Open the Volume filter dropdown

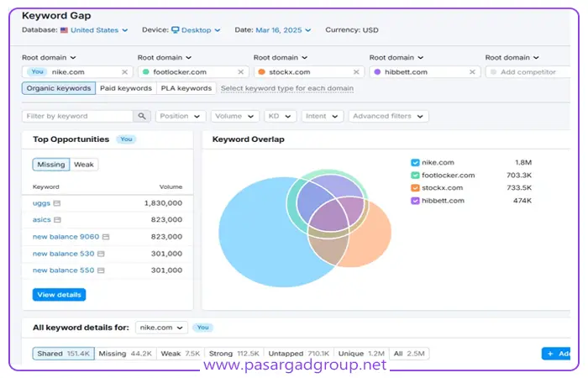pyautogui.click(x=234, y=116)
